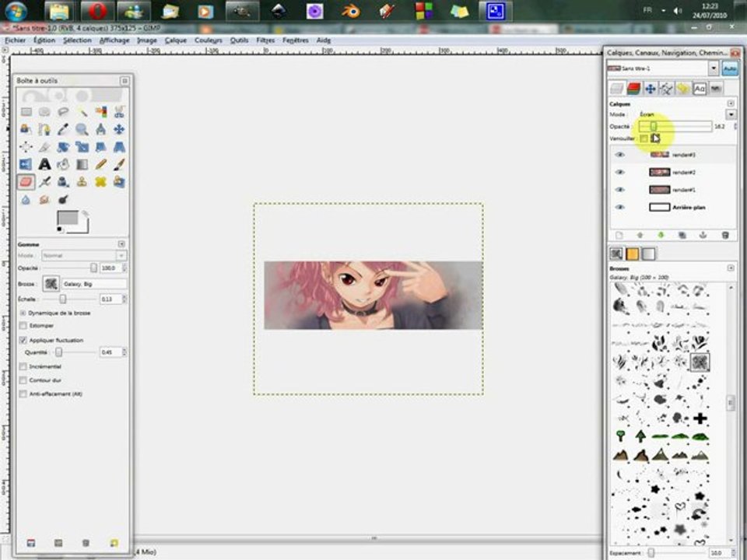Open the Blender taskbar icon
This screenshot has width=747, height=560.
coord(351,12)
